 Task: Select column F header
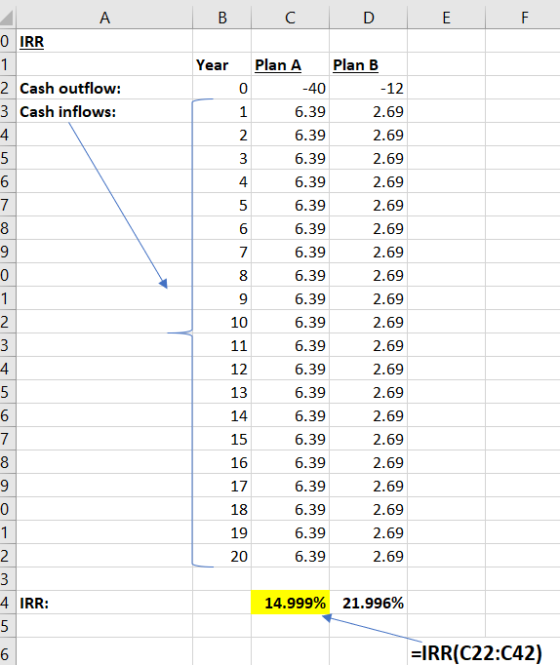click(x=523, y=18)
